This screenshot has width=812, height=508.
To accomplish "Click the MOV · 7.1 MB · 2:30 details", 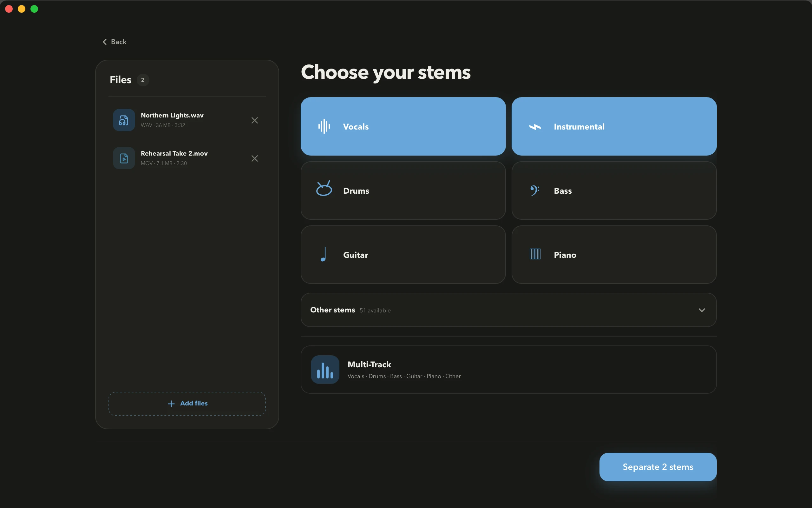I will tap(164, 163).
